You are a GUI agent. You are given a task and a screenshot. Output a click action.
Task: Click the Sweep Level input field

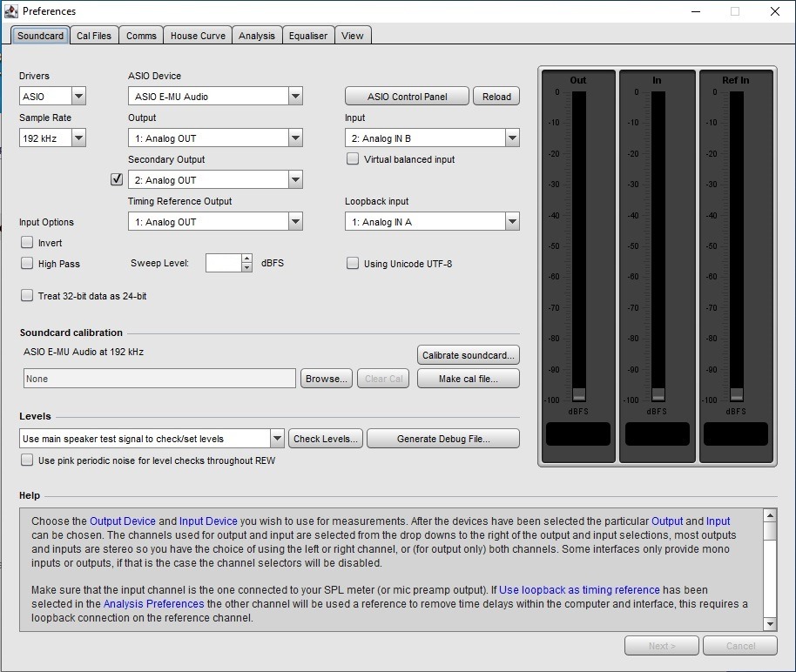(223, 263)
